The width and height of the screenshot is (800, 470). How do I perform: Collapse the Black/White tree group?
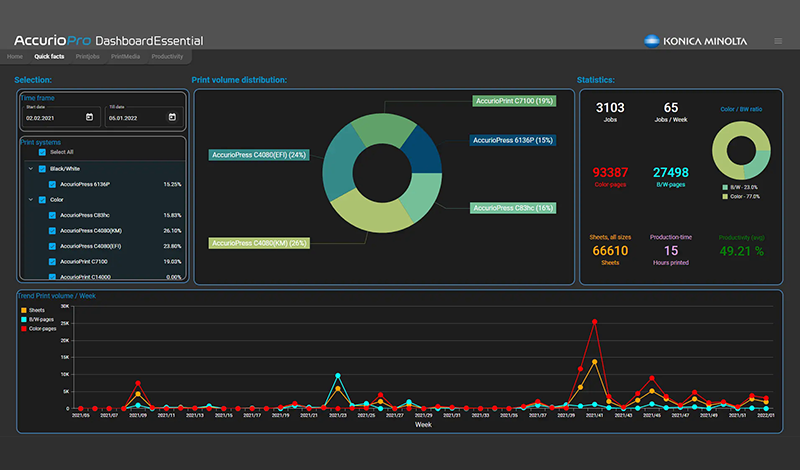[31, 169]
